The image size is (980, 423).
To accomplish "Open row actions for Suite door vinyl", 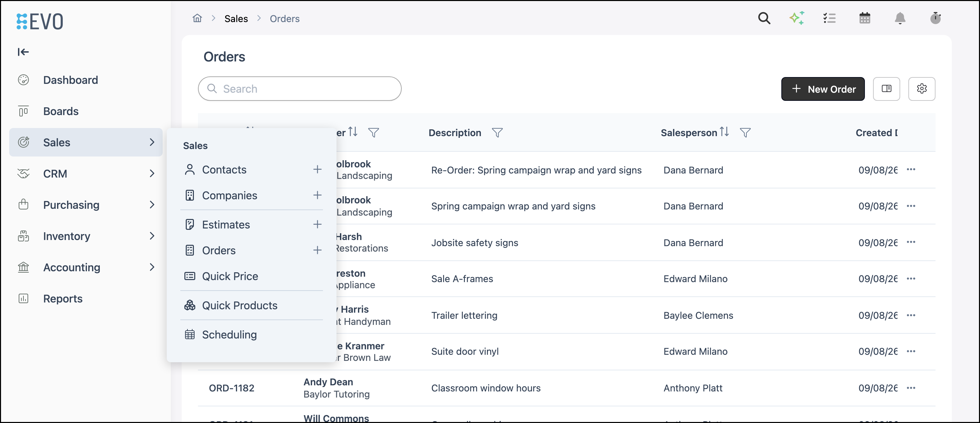I will pos(911,351).
